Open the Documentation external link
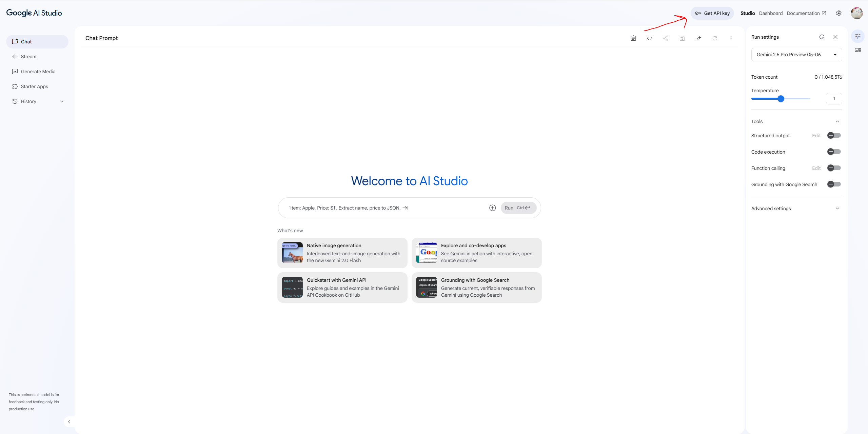The image size is (868, 434). click(806, 13)
